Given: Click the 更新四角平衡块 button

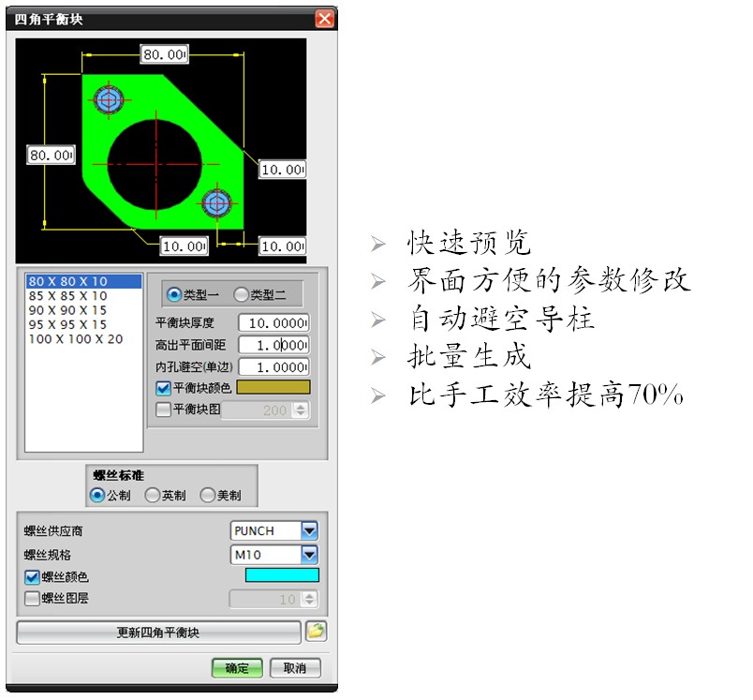Looking at the screenshot, I should coord(158,633).
